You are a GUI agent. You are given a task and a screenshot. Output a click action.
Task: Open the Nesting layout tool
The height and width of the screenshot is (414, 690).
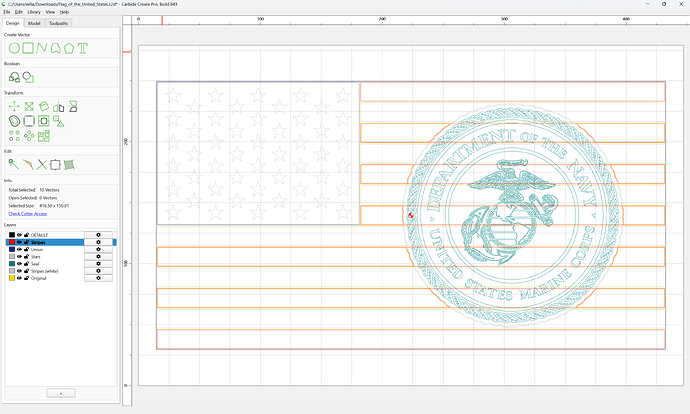tap(44, 136)
